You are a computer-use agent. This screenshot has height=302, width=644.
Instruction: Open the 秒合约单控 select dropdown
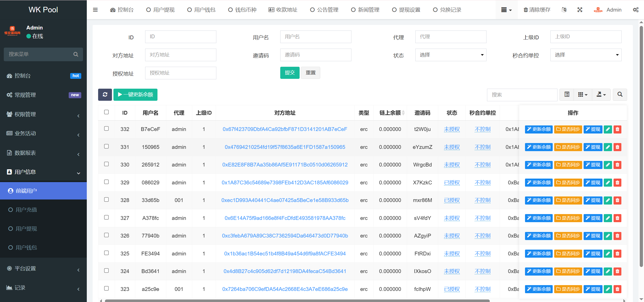586,55
